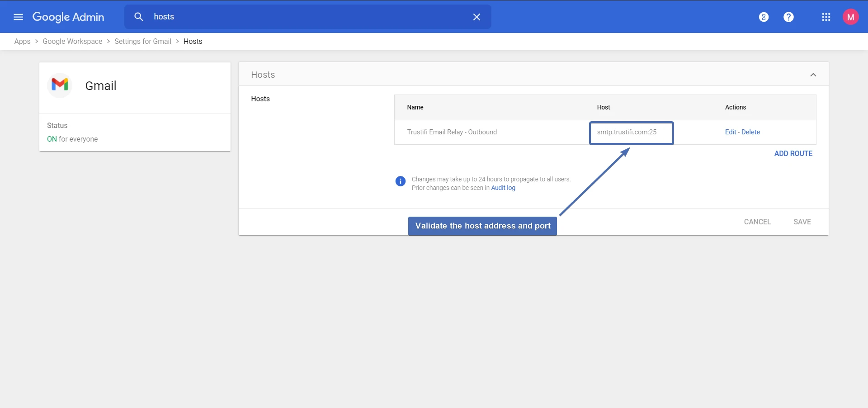Click ADD ROUTE
Viewport: 868px width, 408px height.
click(x=793, y=153)
